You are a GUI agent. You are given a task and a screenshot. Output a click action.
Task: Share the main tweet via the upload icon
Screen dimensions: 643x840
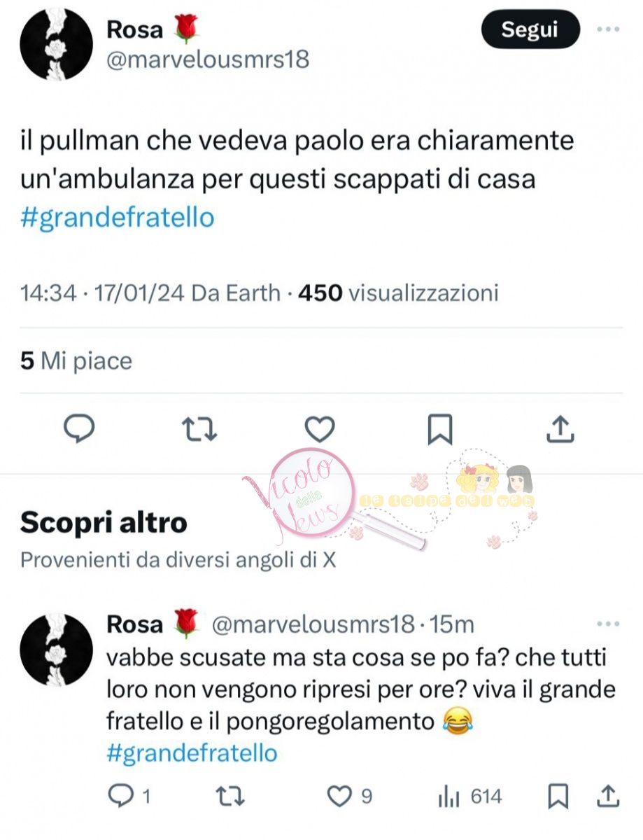pyautogui.click(x=560, y=428)
